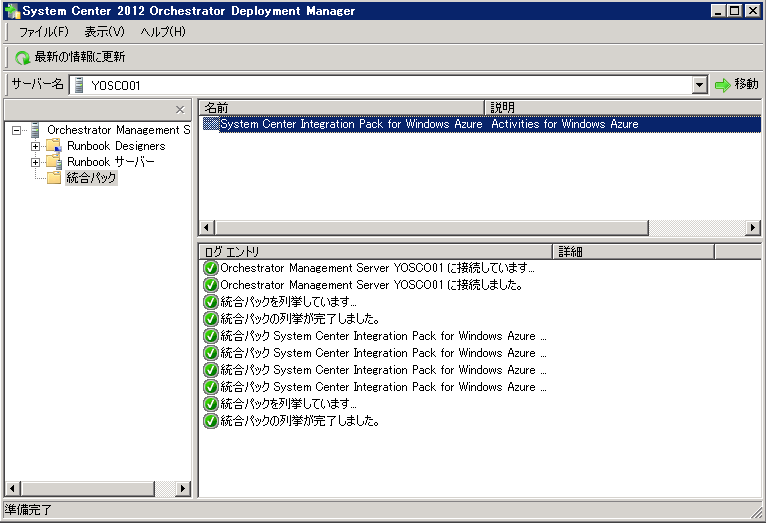This screenshot has width=766, height=523.
Task: Click status icon of 接続しました log entry
Action: (211, 285)
